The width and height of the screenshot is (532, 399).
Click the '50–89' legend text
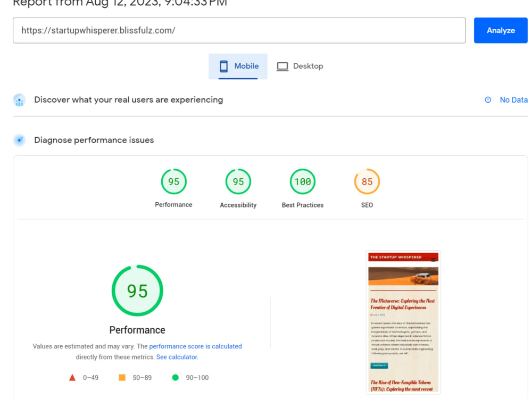pyautogui.click(x=142, y=378)
